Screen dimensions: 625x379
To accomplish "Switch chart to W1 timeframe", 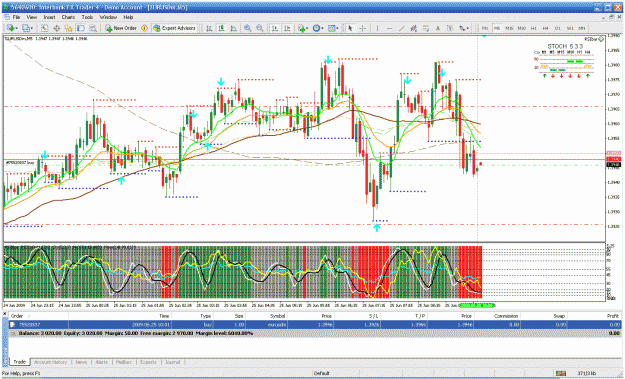I will pos(570,28).
